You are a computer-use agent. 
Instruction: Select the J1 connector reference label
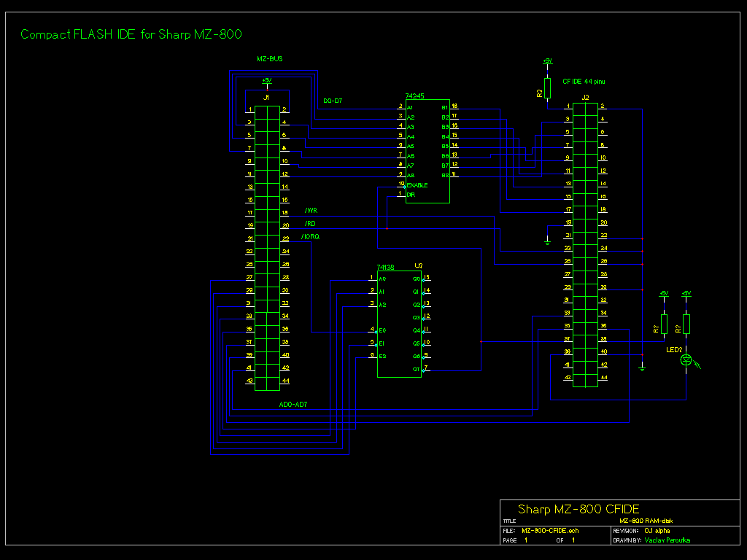pos(266,97)
